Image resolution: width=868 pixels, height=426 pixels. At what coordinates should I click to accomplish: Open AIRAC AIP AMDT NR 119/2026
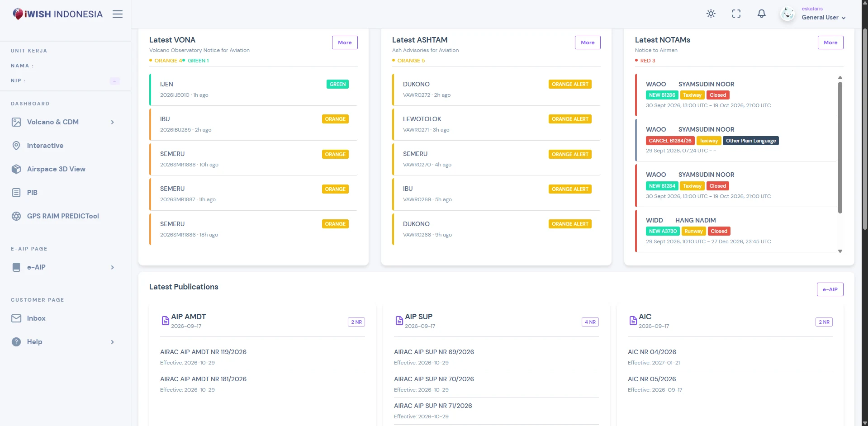coord(203,352)
